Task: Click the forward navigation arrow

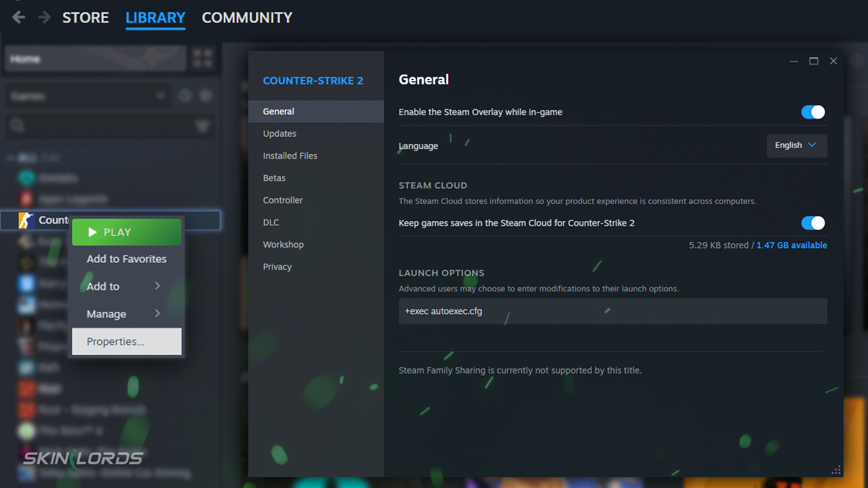Action: [x=45, y=18]
